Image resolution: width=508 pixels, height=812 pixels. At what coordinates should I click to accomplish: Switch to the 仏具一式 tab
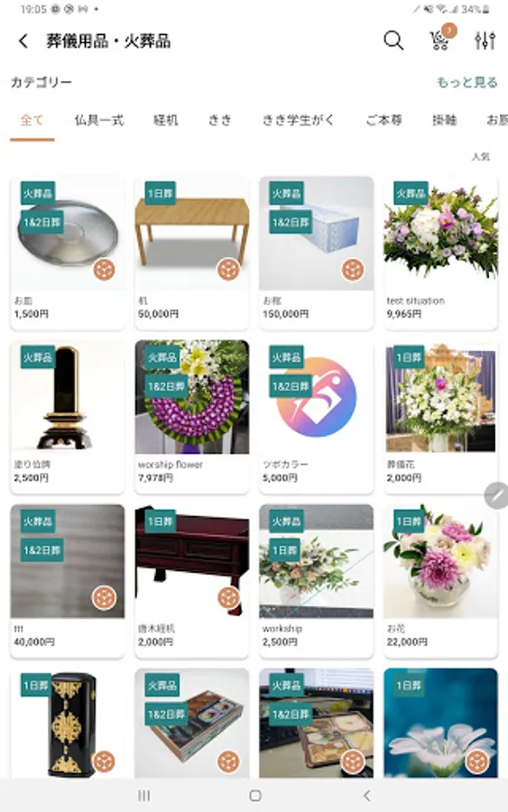point(99,120)
